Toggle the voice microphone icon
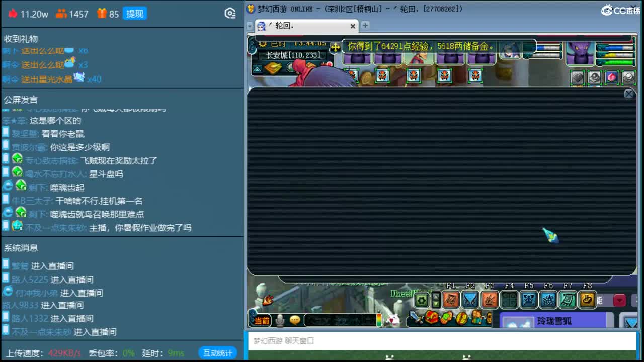Viewport: 644px width, 362px height. coord(280,320)
